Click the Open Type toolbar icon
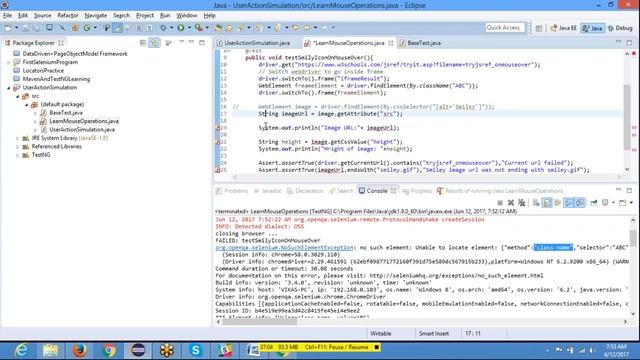 (x=218, y=28)
